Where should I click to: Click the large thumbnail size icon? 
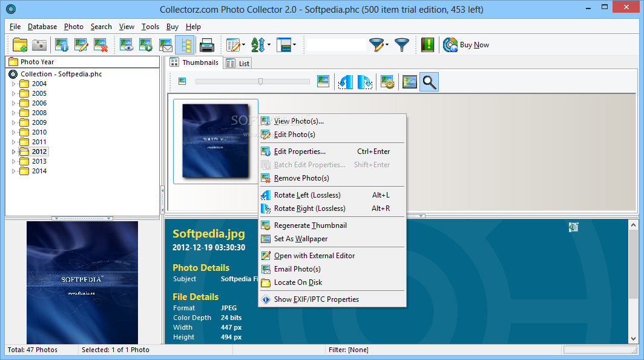(323, 81)
